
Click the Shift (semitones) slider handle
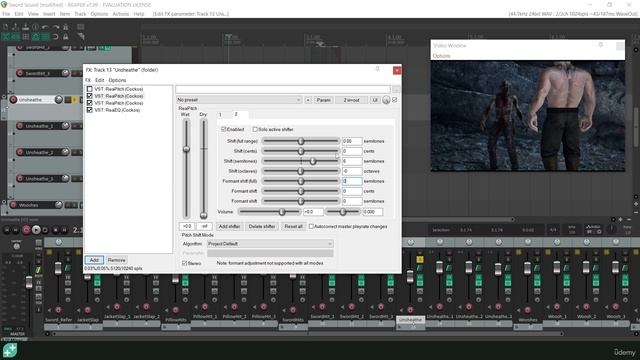coord(313,161)
